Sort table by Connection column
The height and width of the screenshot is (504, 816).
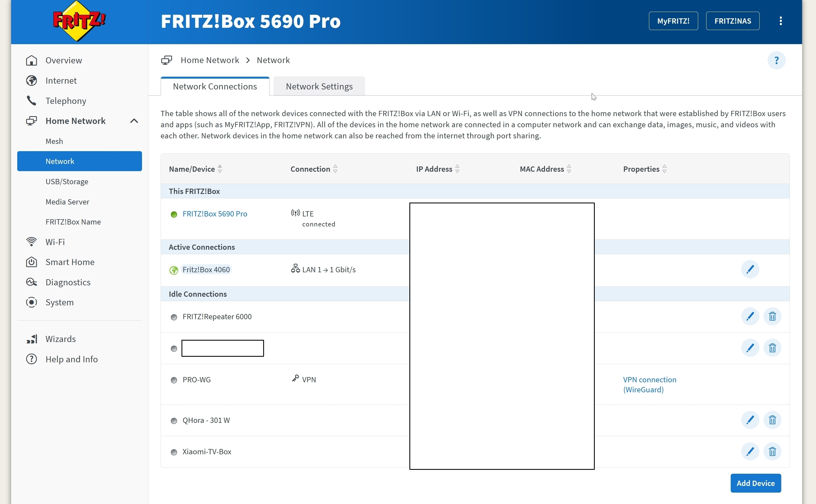click(x=335, y=169)
